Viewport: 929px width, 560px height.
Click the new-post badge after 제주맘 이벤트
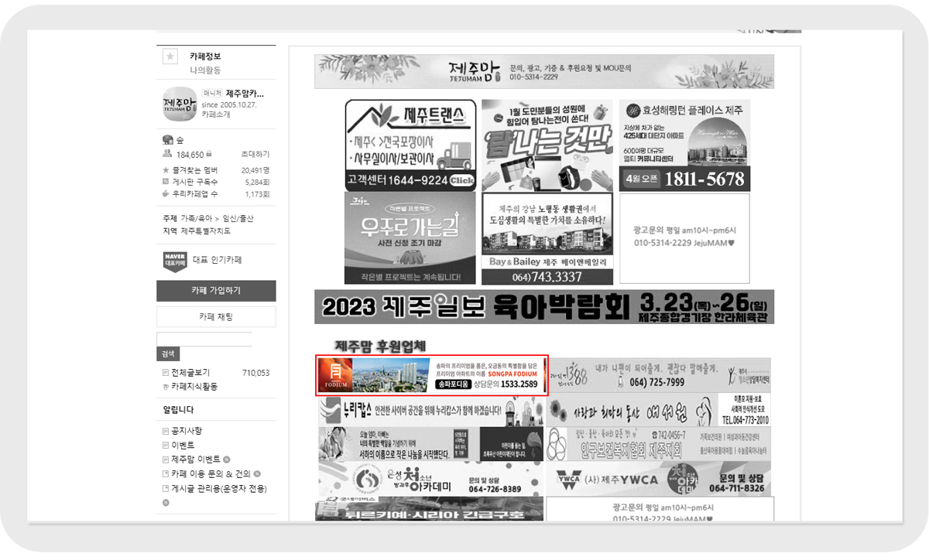227,459
